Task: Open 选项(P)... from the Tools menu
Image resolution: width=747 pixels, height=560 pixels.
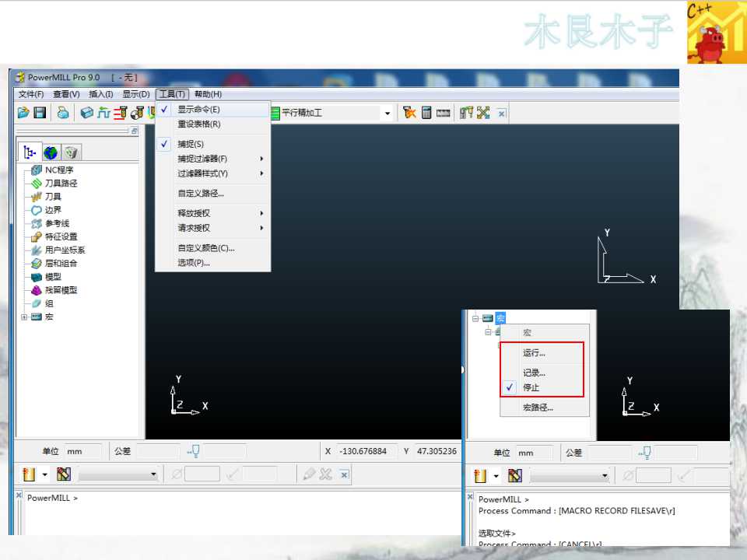Action: [212, 263]
